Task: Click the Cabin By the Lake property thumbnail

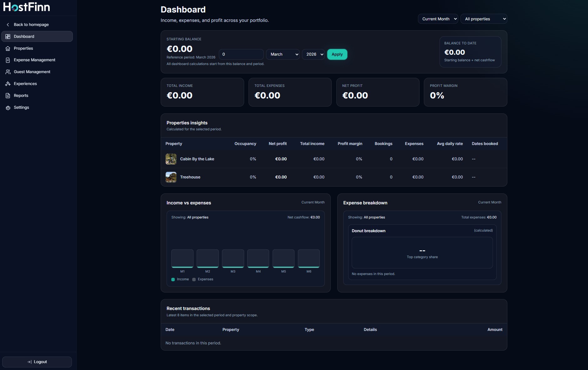Action: (x=171, y=159)
